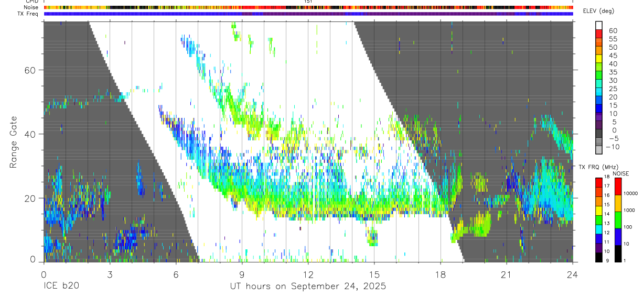
Task: Pick the blue swatch on the NOISE bar
Action: click(x=617, y=236)
